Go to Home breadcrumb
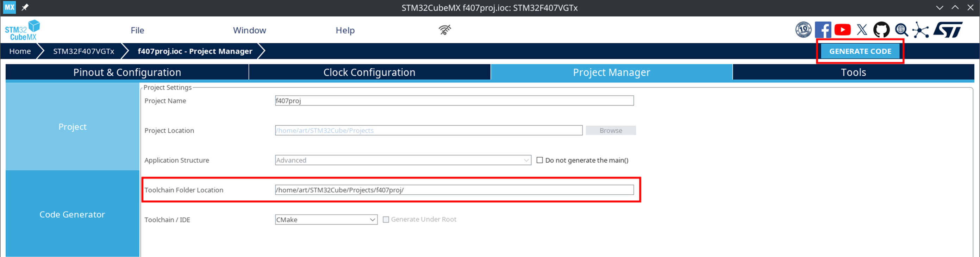This screenshot has height=257, width=980. point(20,51)
